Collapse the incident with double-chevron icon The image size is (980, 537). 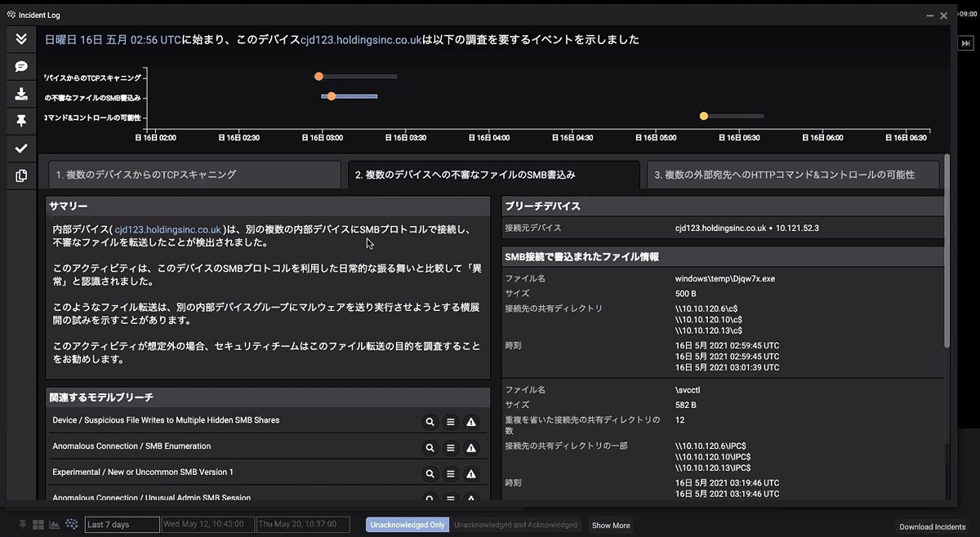point(21,39)
